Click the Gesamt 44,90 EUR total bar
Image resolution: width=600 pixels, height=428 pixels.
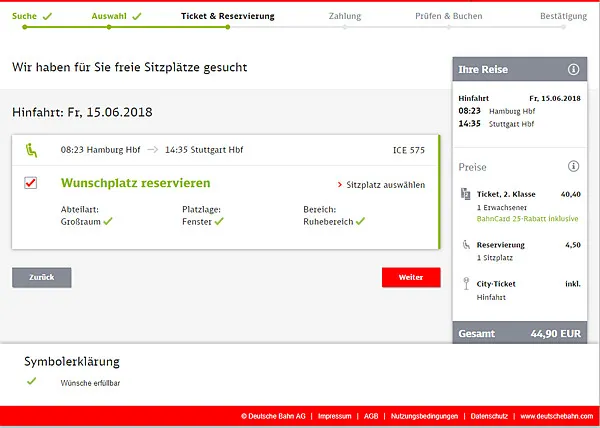(x=520, y=332)
